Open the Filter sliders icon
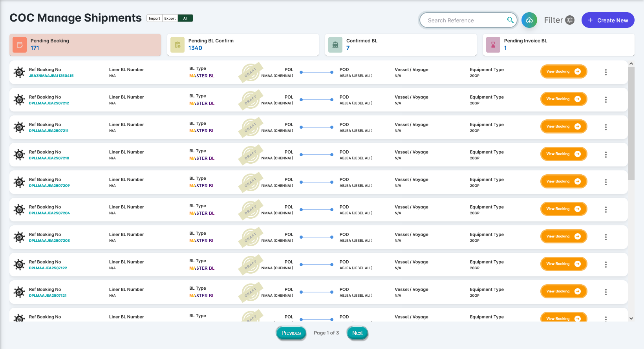 point(570,20)
